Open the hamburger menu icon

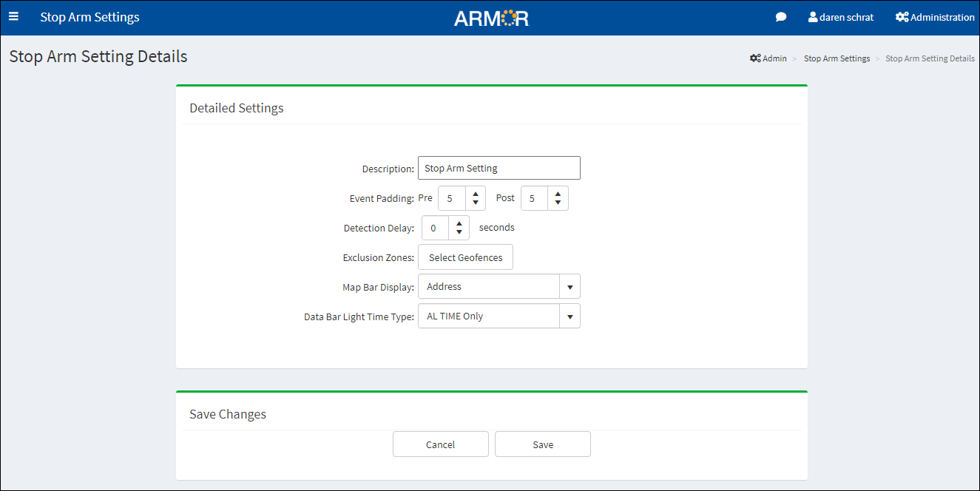pos(13,16)
